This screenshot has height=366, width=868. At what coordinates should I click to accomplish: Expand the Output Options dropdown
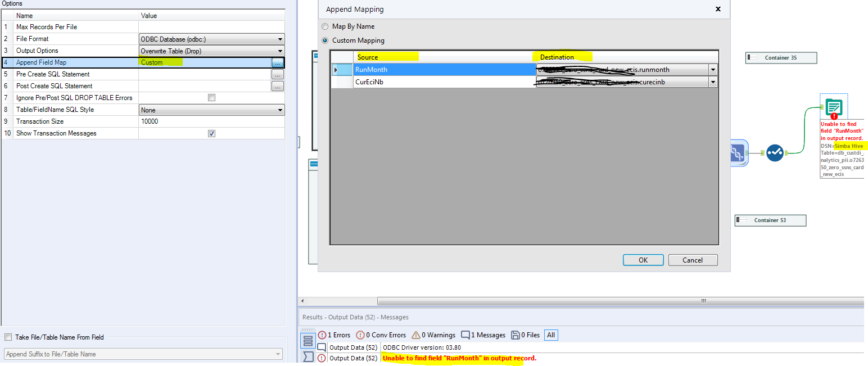[x=280, y=51]
